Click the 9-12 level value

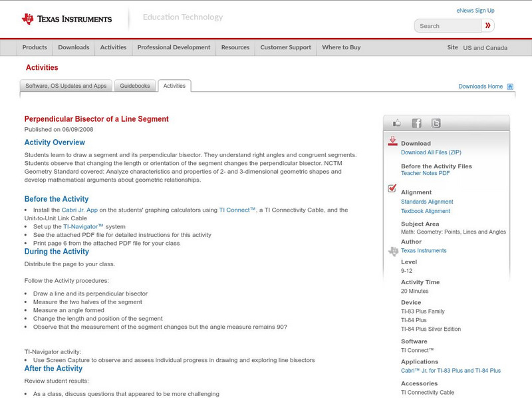(x=406, y=271)
